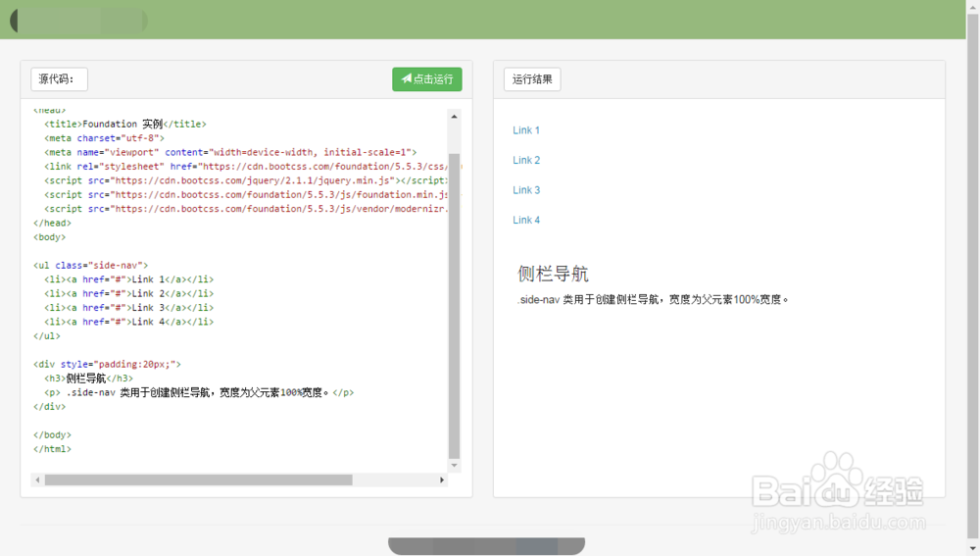Open Link 4 in result pane
The width and height of the screenshot is (980, 556).
[x=526, y=221]
